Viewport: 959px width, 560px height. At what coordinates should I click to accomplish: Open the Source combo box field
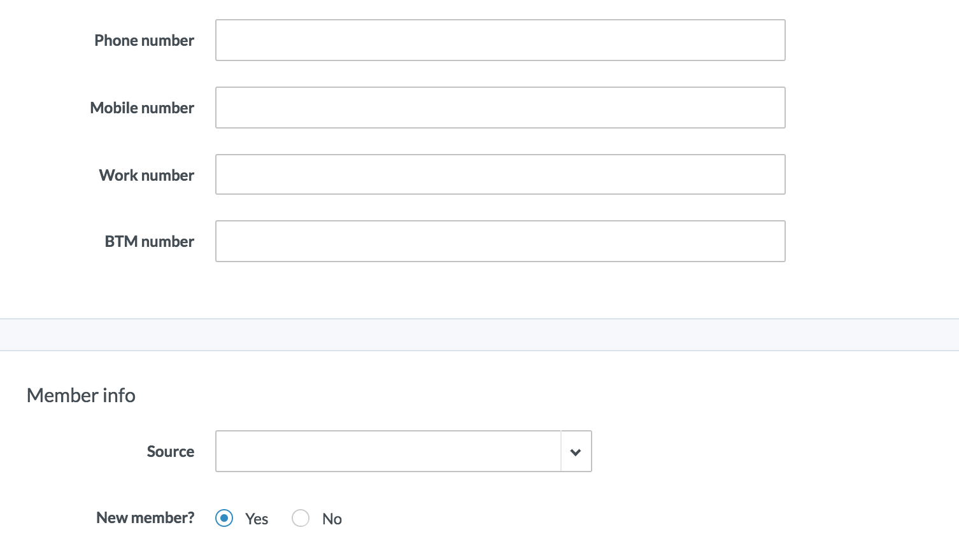388,452
